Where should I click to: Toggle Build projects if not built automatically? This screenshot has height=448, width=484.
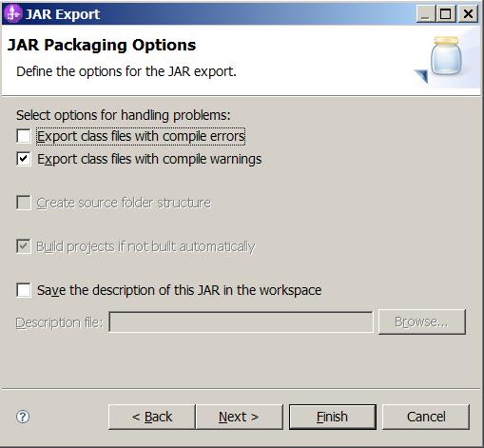(24, 246)
